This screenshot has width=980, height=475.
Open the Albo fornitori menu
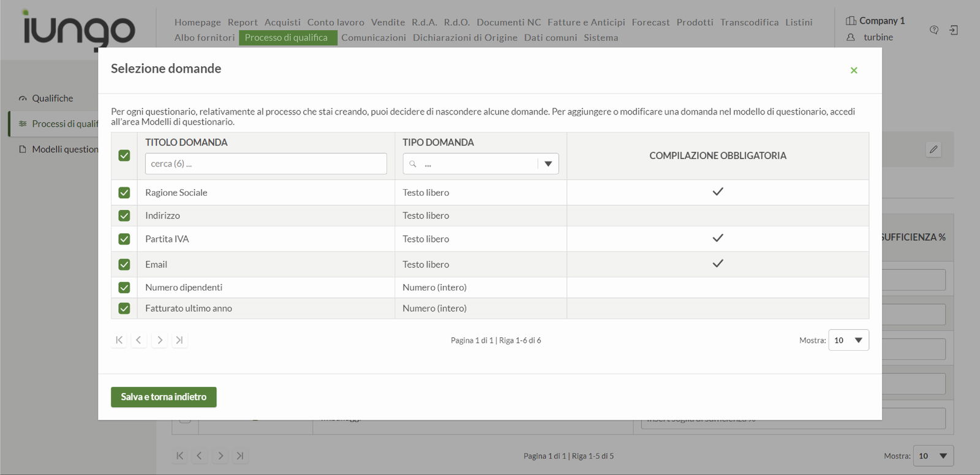205,37
